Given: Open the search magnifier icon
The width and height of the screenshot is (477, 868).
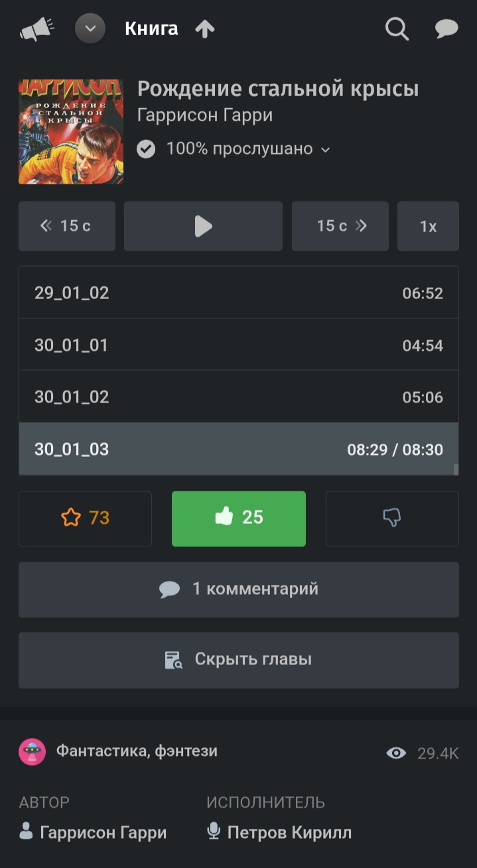Looking at the screenshot, I should 397,29.
